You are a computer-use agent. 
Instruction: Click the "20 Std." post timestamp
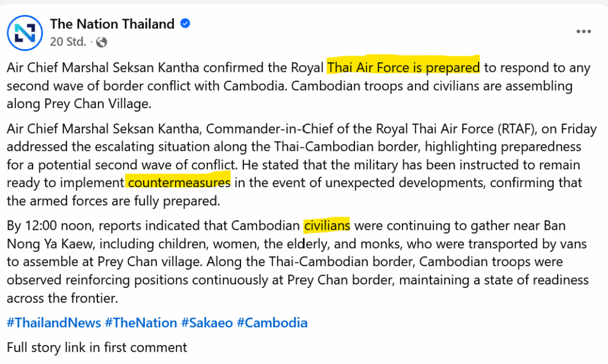(68, 42)
